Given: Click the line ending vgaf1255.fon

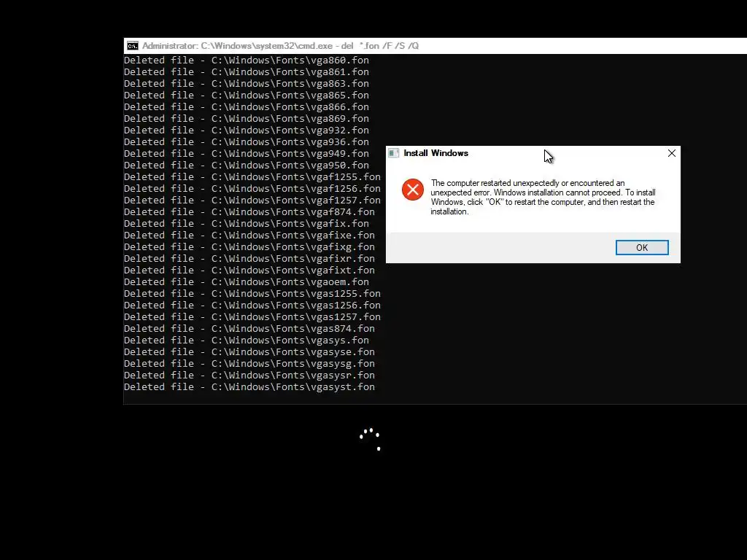Looking at the screenshot, I should click(x=252, y=176).
